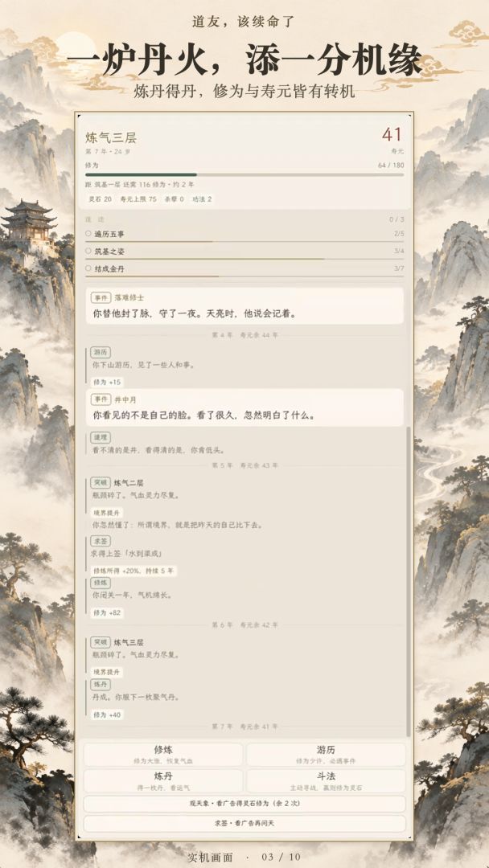Click the 筑基之姿 progress bar
Screen dimensions: 489x868
(244, 259)
